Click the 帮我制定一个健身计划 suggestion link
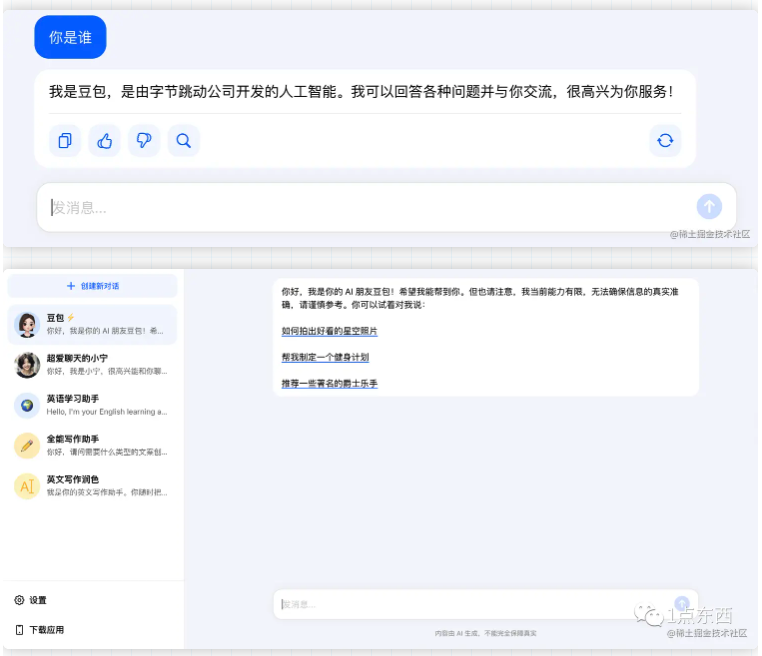The image size is (762, 656). coord(325,358)
